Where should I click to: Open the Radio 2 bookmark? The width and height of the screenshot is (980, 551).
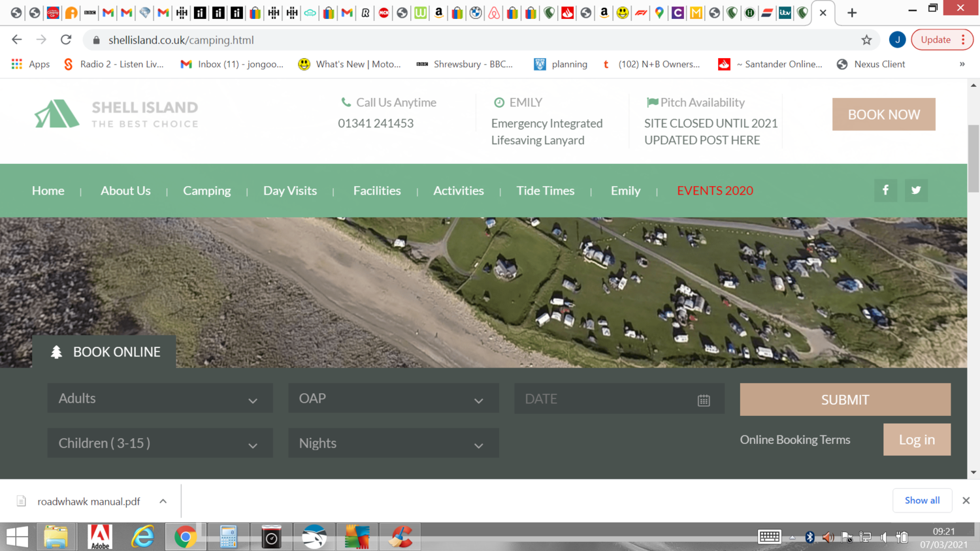(x=113, y=64)
